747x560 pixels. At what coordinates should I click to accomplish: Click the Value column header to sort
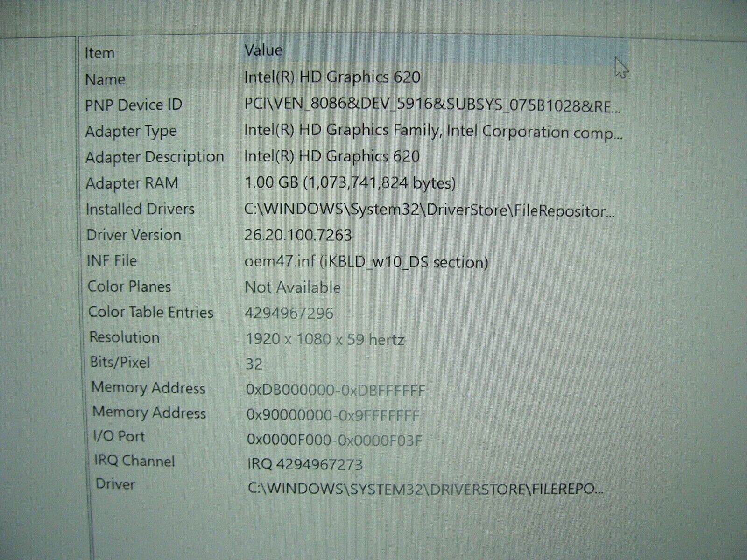pyautogui.click(x=264, y=49)
